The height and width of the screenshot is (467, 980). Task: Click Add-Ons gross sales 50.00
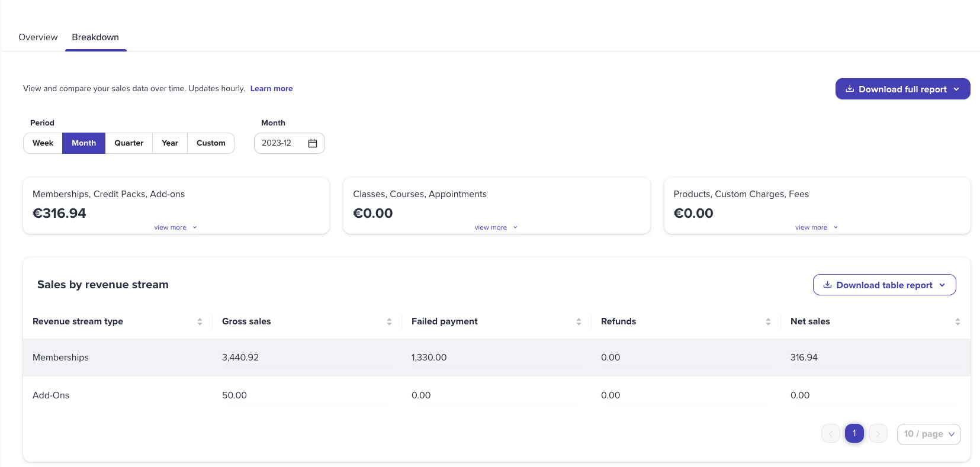234,395
